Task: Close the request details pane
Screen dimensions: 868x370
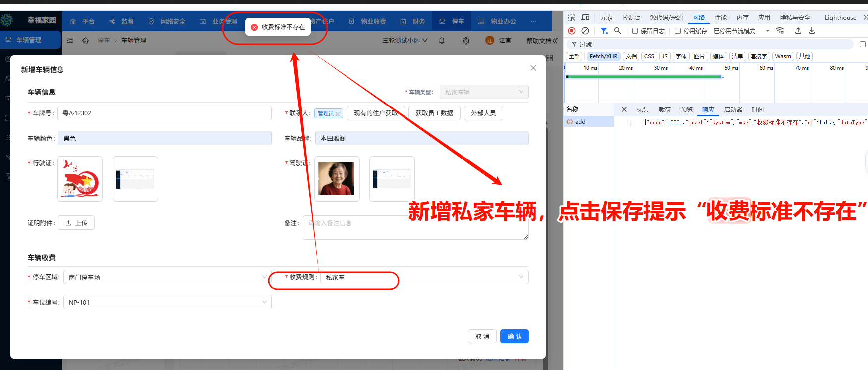Action: [624, 109]
